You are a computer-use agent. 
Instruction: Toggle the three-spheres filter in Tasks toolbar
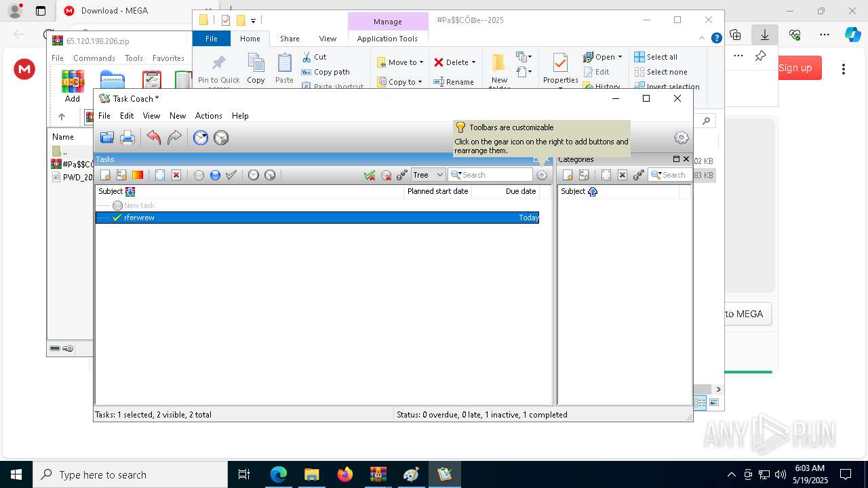coord(402,175)
